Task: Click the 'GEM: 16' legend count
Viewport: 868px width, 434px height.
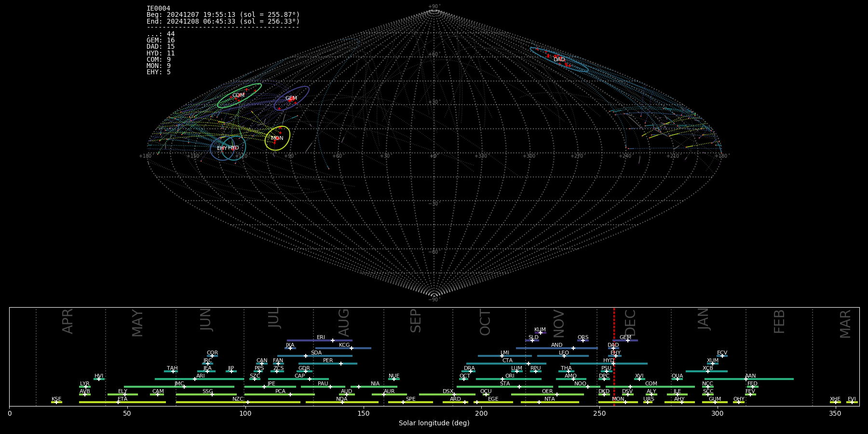Action: point(161,41)
